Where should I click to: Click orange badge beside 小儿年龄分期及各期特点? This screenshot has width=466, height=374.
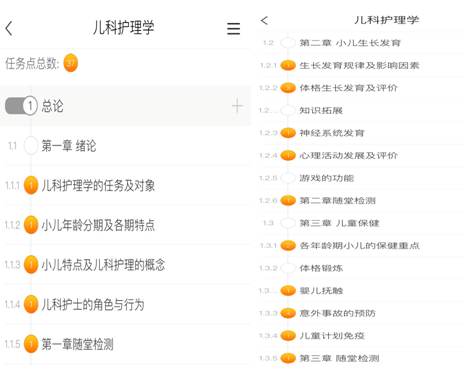point(31,225)
